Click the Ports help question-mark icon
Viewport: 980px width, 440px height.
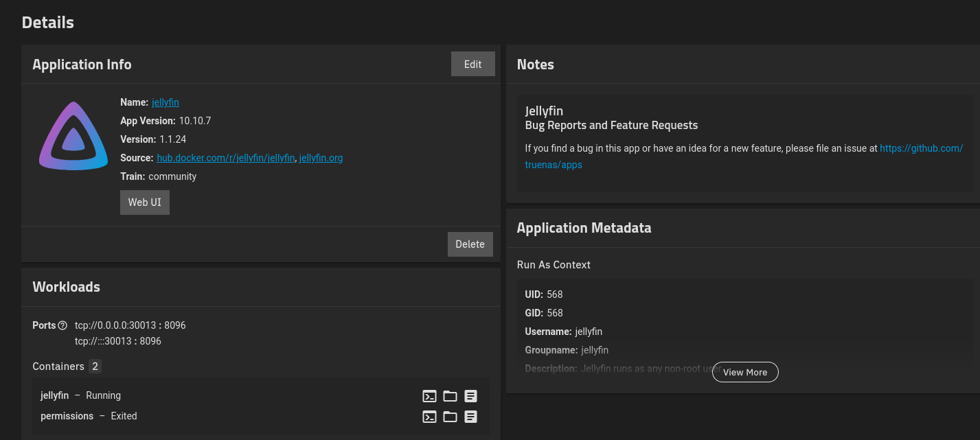tap(62, 325)
